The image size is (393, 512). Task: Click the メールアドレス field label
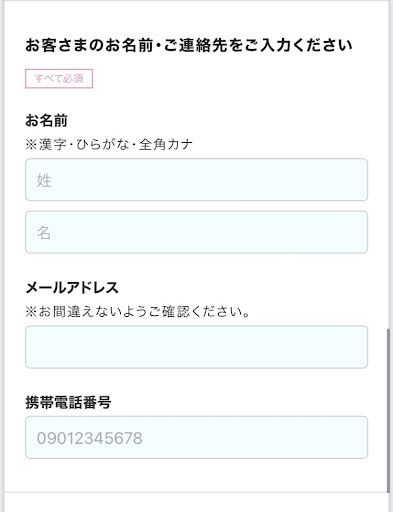[72, 287]
